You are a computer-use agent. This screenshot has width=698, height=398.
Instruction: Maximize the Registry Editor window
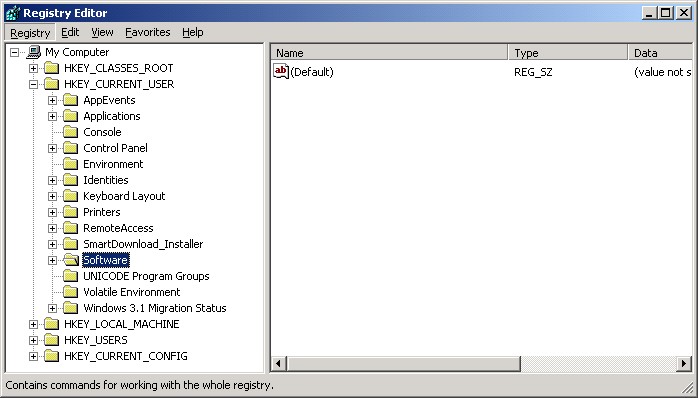666,13
